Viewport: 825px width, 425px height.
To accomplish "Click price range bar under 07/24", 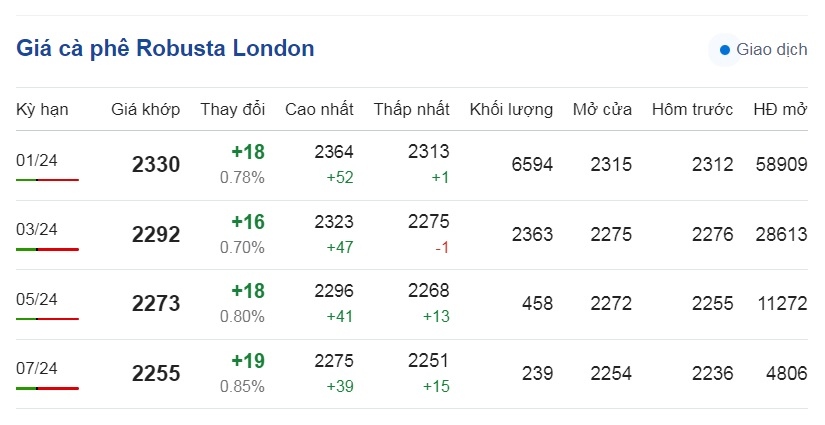I will 47,388.
